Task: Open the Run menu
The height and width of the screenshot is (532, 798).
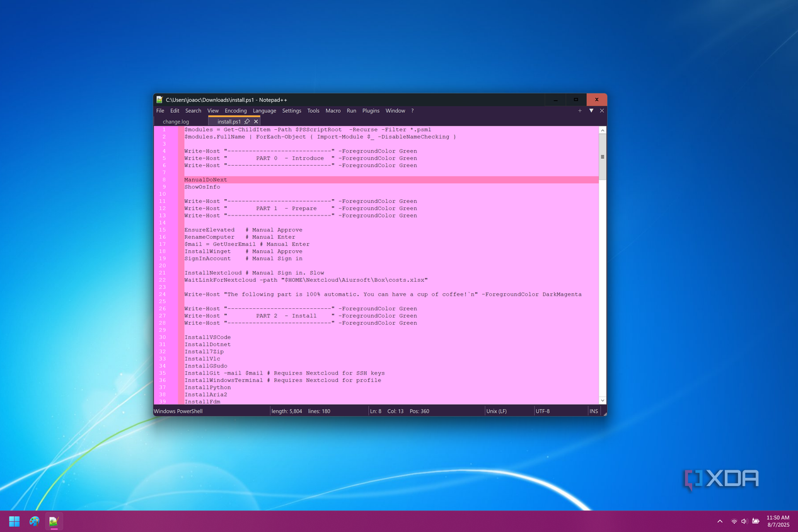Action: [x=351, y=111]
